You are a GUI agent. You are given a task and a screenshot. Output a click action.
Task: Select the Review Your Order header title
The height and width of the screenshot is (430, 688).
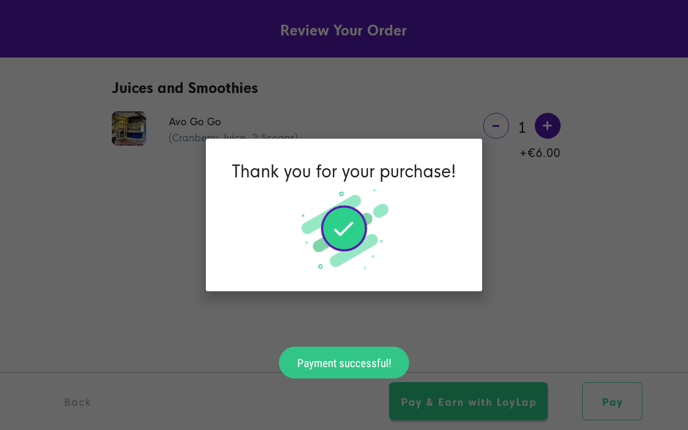[x=343, y=30]
